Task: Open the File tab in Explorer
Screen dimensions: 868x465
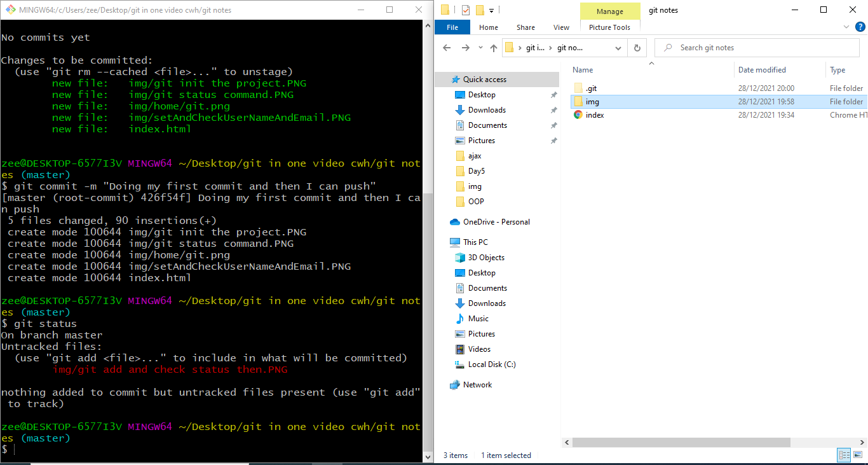Action: point(452,27)
